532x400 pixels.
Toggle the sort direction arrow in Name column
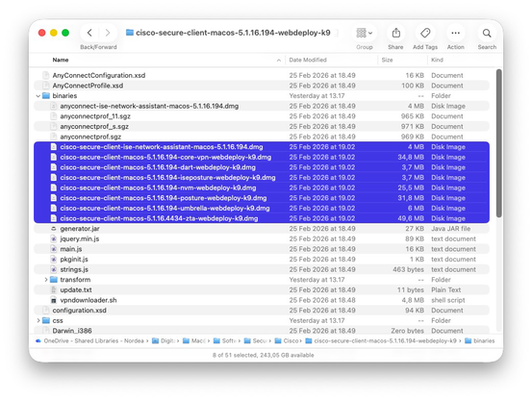coord(279,61)
